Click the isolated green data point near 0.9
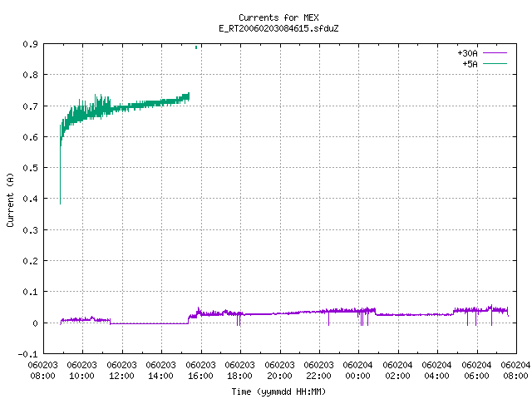532x399 pixels. click(x=196, y=47)
